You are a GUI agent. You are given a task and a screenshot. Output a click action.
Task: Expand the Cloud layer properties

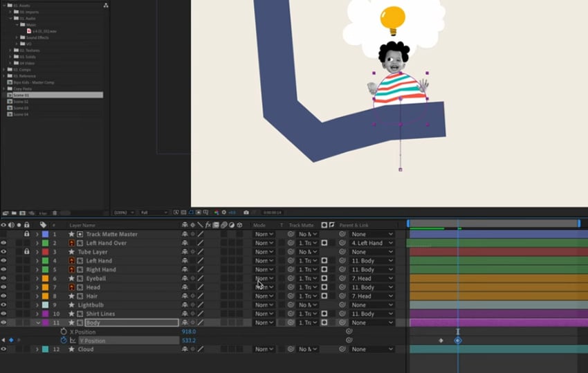click(37, 349)
